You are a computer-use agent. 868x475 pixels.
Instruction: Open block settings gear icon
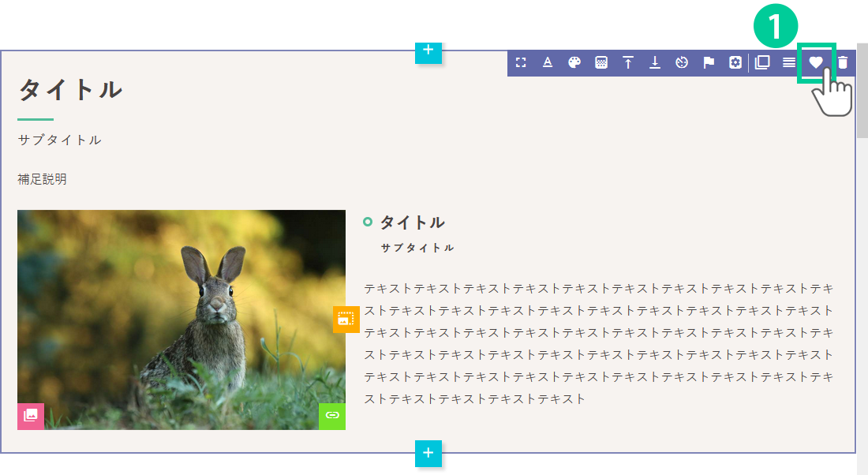point(735,63)
